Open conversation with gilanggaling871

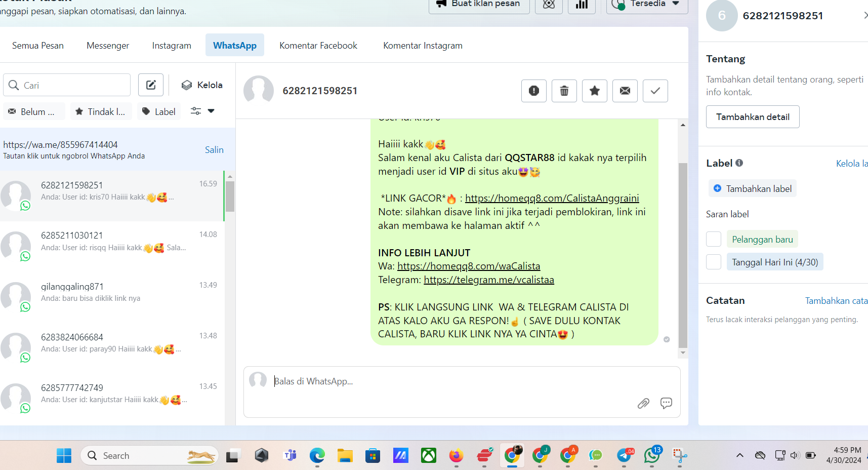pyautogui.click(x=111, y=297)
